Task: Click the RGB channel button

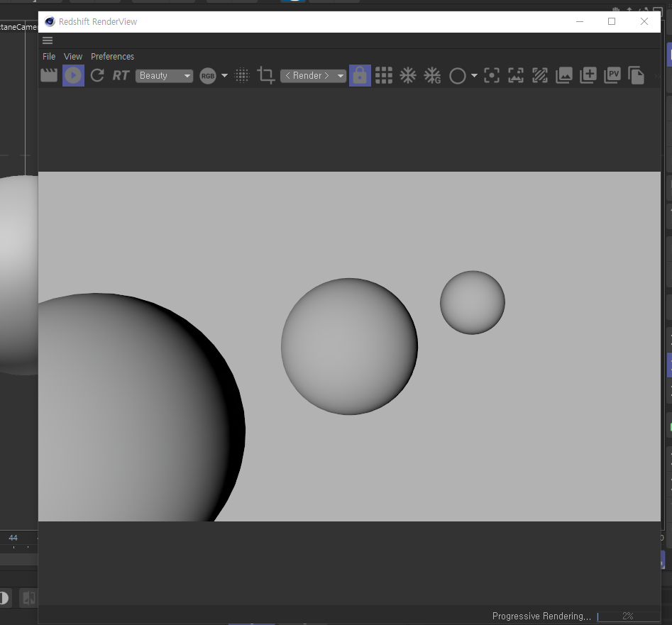Action: pyautogui.click(x=207, y=76)
